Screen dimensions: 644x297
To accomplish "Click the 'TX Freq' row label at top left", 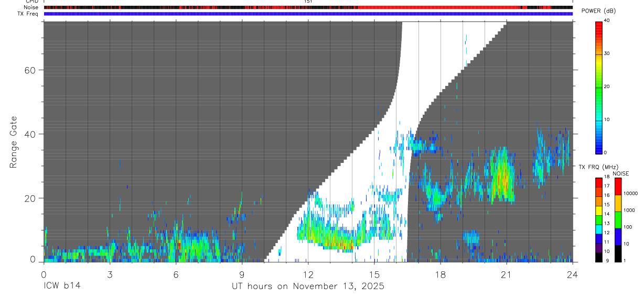I will click(28, 14).
